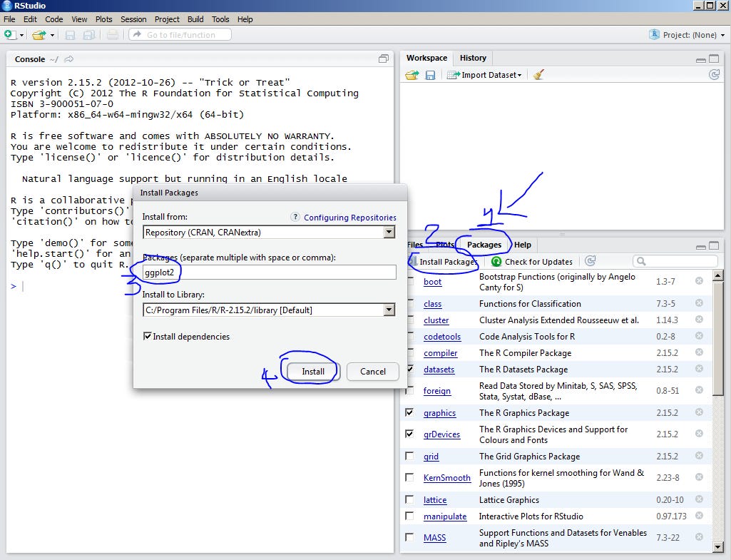731x560 pixels.
Task: Open the Build menu
Action: (x=195, y=19)
